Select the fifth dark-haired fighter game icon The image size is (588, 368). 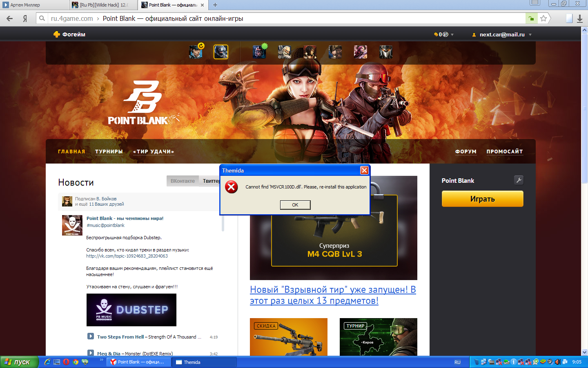tap(310, 52)
